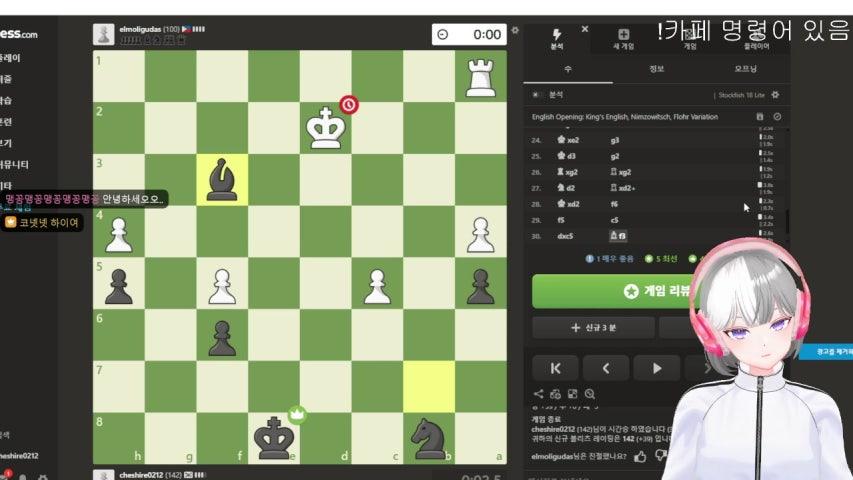Click the board icon in tool row
The image size is (853, 480).
tap(572, 393)
